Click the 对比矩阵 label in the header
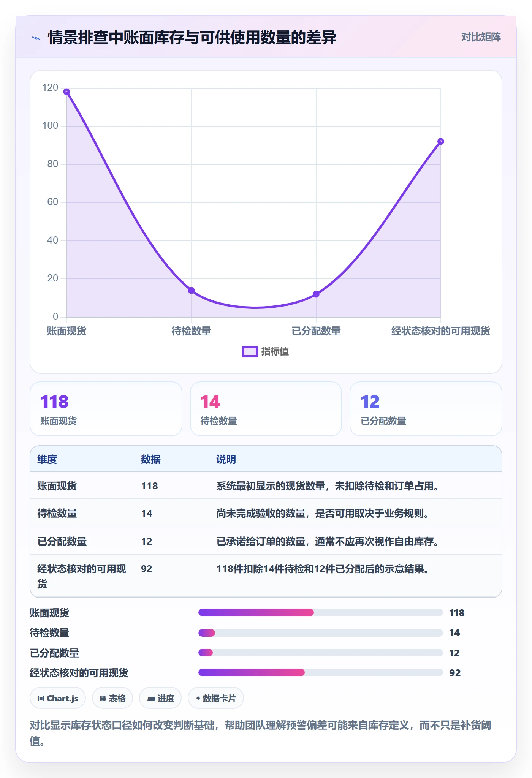The width and height of the screenshot is (532, 778). coord(481,37)
